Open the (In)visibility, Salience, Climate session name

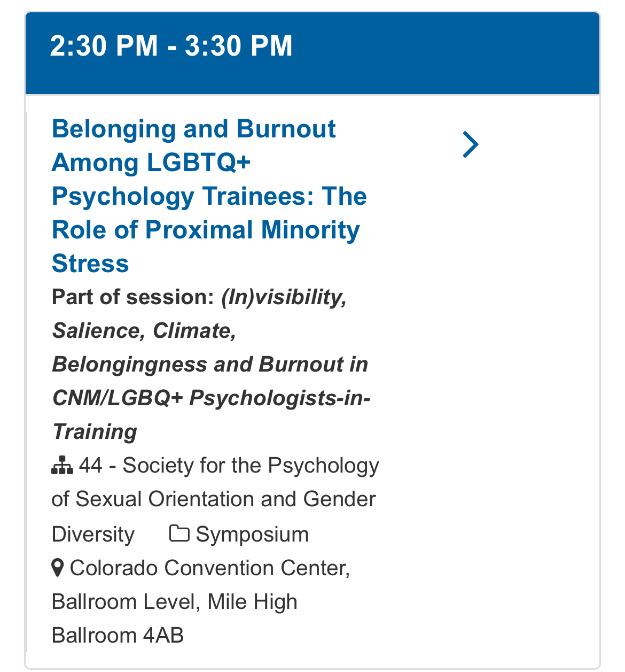pos(284,297)
